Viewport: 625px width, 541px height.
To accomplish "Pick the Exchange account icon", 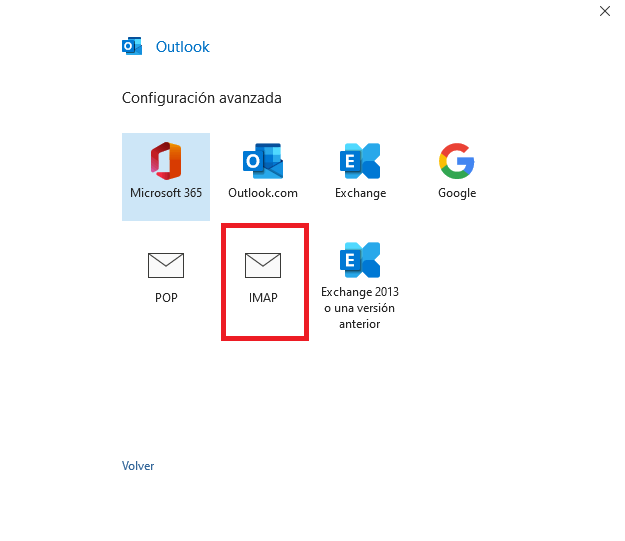I will coord(360,161).
